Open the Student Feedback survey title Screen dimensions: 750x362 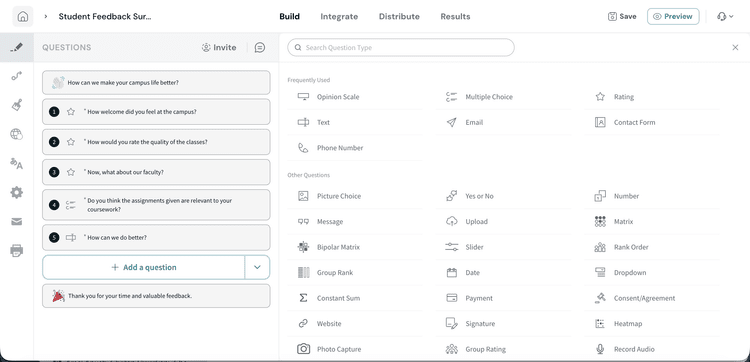click(105, 16)
